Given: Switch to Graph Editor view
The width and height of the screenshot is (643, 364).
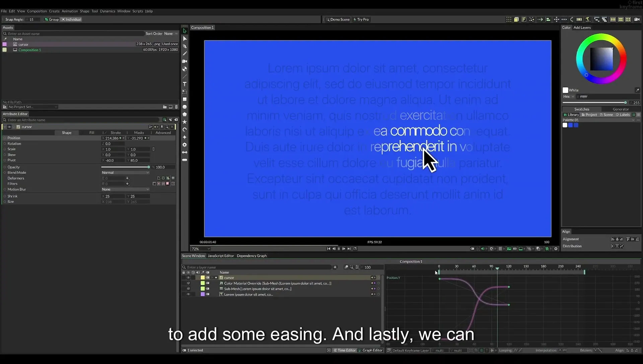Looking at the screenshot, I should [370, 350].
